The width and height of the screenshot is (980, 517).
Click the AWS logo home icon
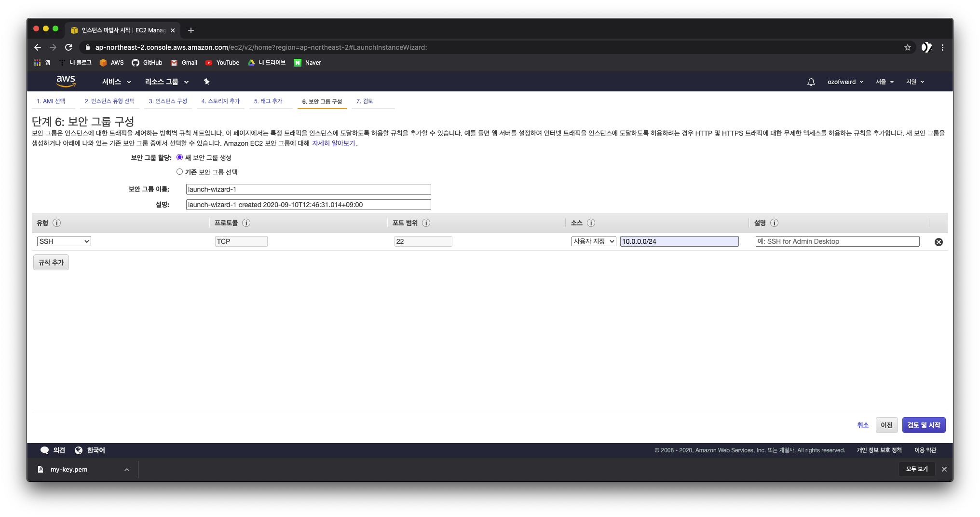point(66,82)
